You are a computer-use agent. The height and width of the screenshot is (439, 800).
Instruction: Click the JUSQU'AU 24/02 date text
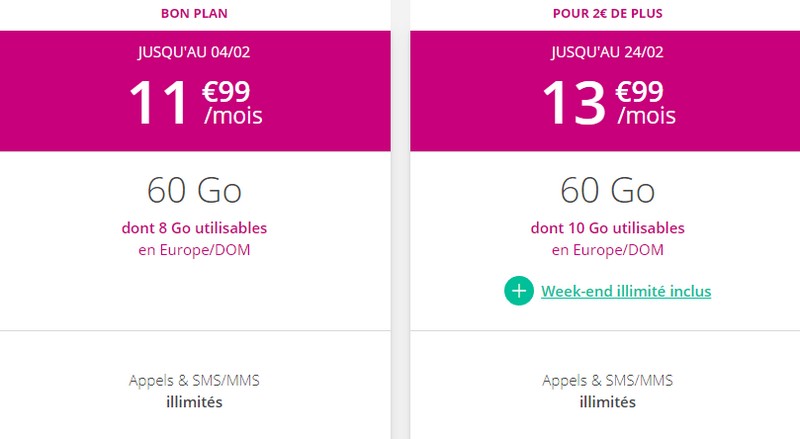(x=608, y=51)
